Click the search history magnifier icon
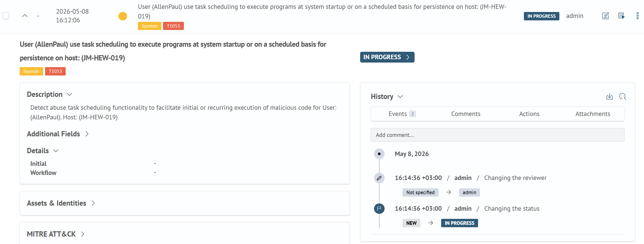Image resolution: width=644 pixels, height=244 pixels. click(x=622, y=97)
